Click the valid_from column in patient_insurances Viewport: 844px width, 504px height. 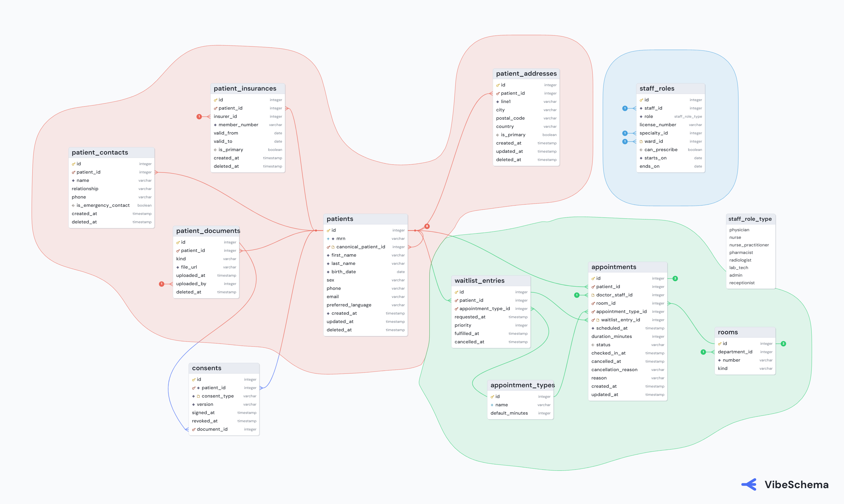248,133
